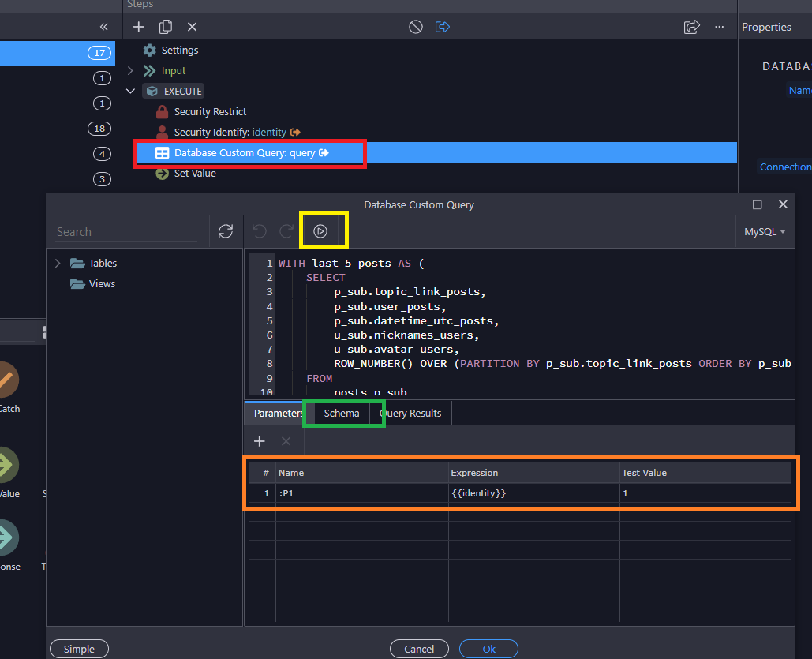Select the sidebar item with badge 18
This screenshot has height=659, width=812.
click(x=99, y=129)
